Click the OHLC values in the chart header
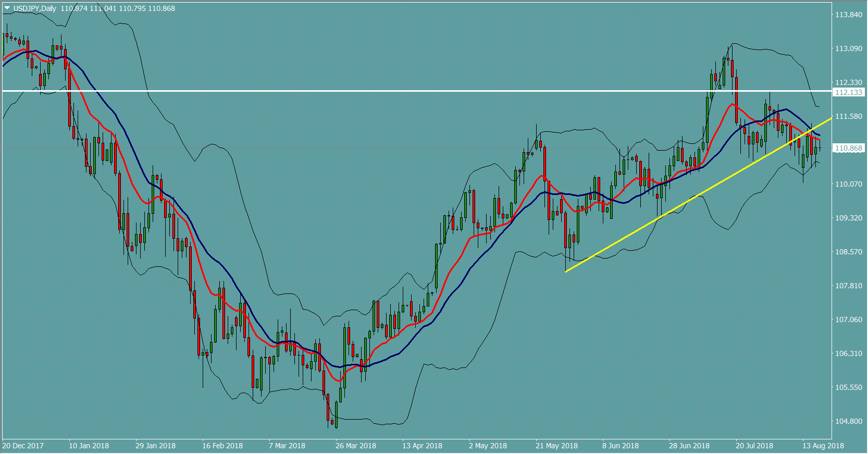This screenshot has height=454, width=868. (x=118, y=8)
